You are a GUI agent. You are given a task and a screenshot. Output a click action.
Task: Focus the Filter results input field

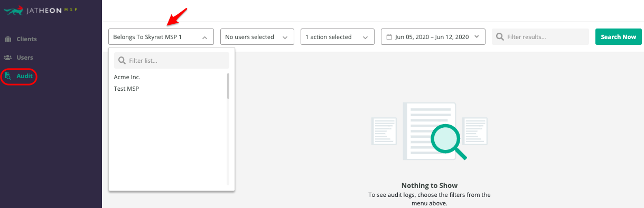540,37
